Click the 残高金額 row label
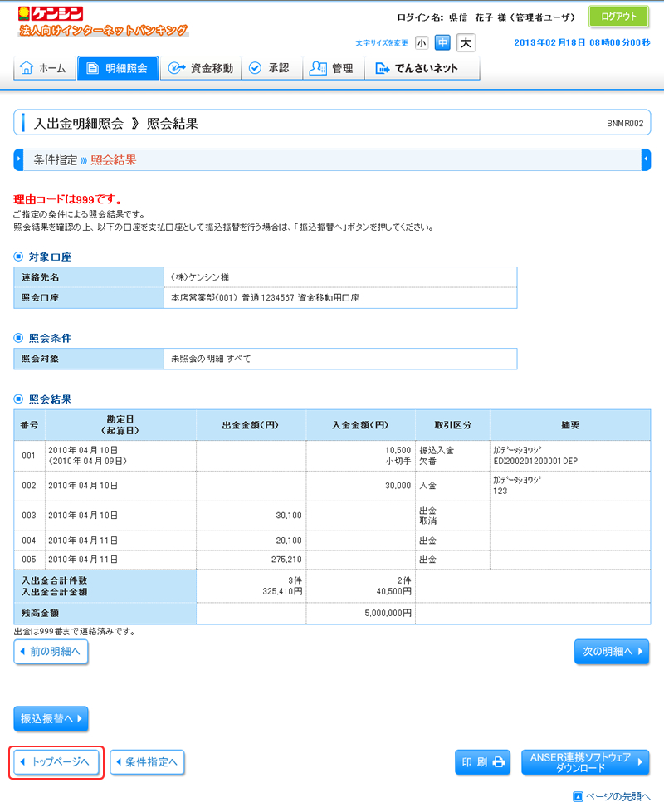 [40, 613]
